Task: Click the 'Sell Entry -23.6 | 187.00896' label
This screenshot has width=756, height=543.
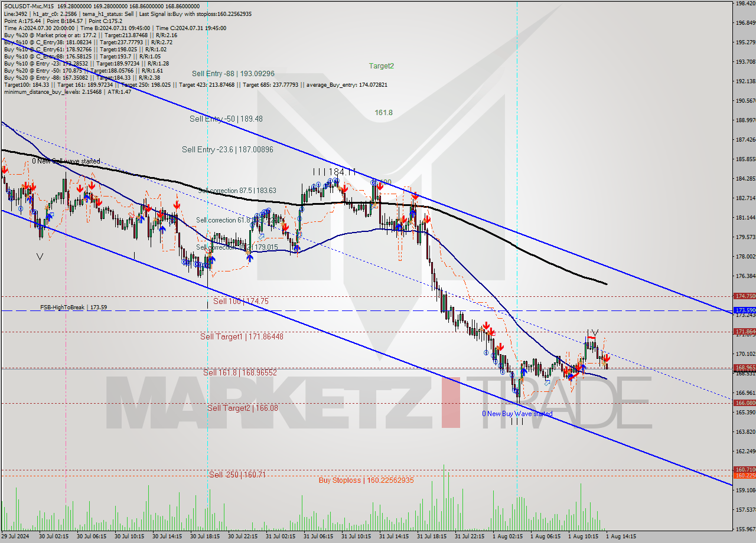Action: point(227,150)
